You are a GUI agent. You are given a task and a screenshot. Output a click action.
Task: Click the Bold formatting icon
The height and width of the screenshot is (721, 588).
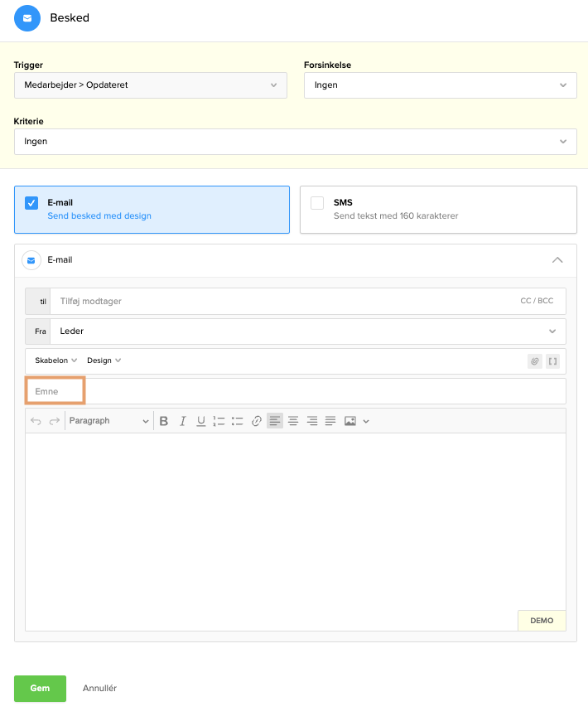point(163,421)
